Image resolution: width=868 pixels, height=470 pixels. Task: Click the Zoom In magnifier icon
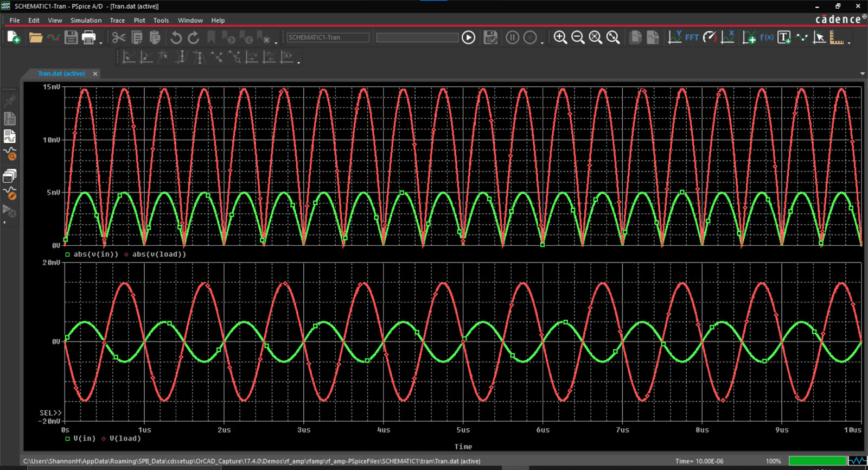click(560, 37)
